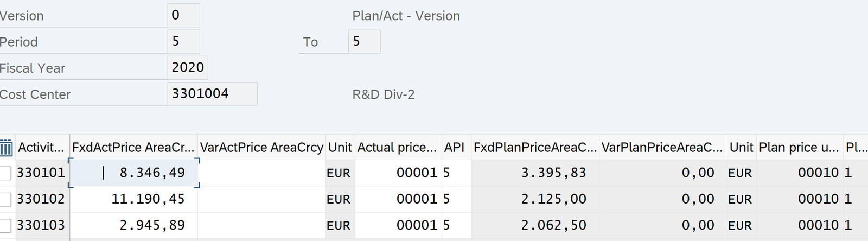The image size is (868, 241).
Task: Tick the row checkbox for activity 330102
Action: point(5,199)
